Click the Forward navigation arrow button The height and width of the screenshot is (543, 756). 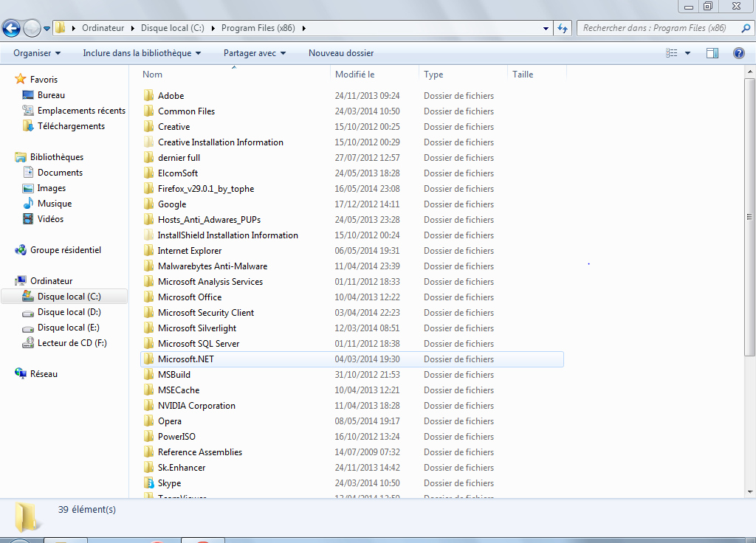32,29
